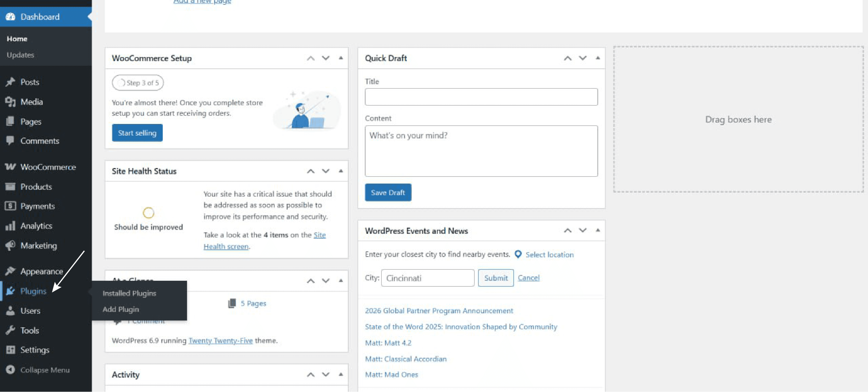Open the Twenty Twenty-Five theme link

(220, 341)
